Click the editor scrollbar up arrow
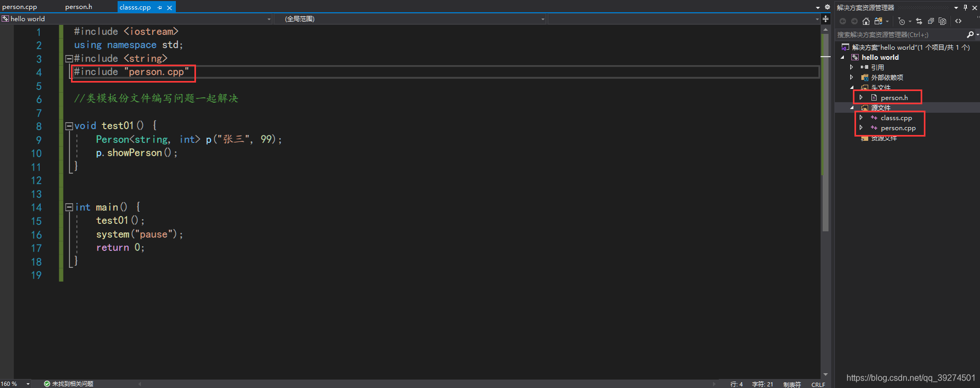Viewport: 980px width, 388px height. pos(825,30)
